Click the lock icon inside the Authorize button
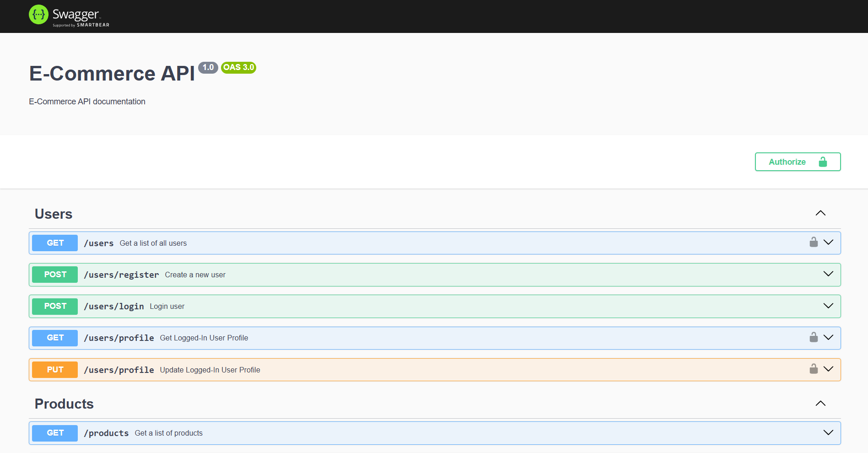 click(823, 162)
